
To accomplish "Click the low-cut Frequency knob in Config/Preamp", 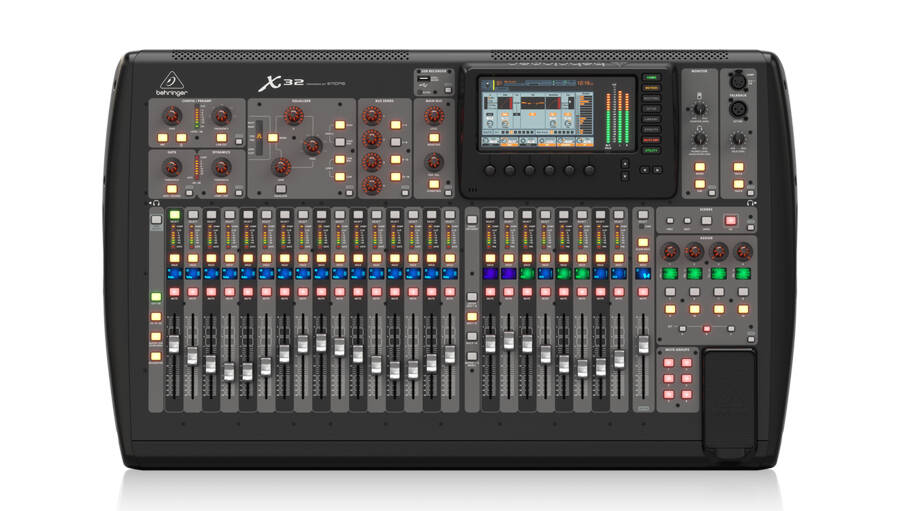I will [222, 116].
